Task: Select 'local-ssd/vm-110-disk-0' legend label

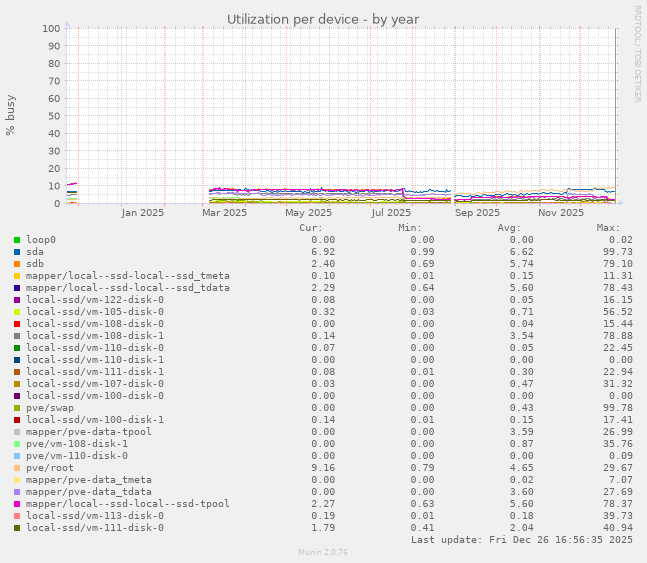Action: point(95,348)
